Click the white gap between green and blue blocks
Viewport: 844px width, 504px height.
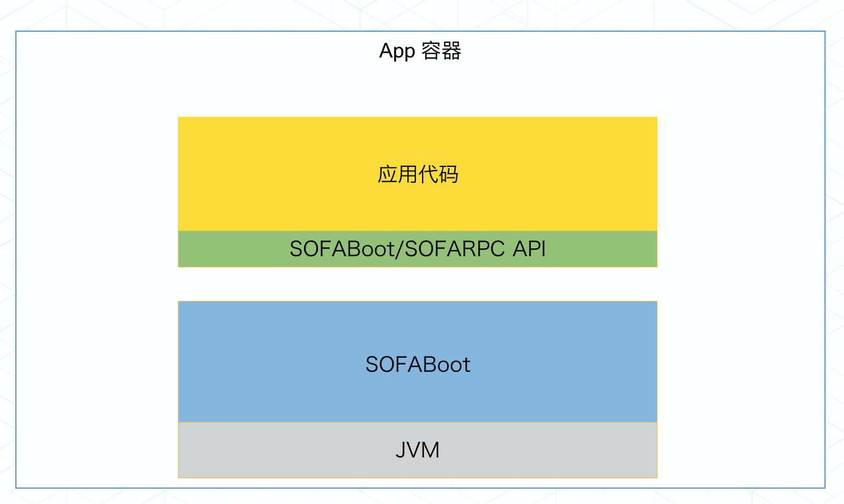[418, 284]
